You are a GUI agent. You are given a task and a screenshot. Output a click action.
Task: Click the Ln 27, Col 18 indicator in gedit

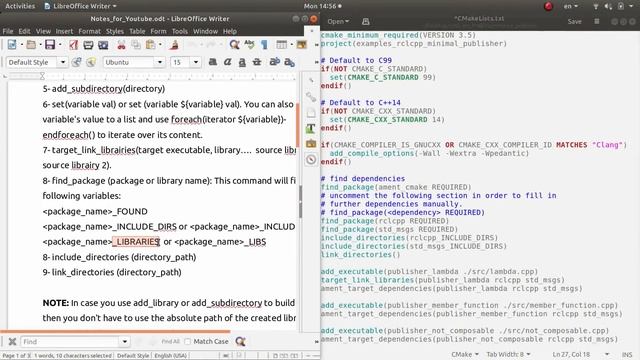[571, 354]
